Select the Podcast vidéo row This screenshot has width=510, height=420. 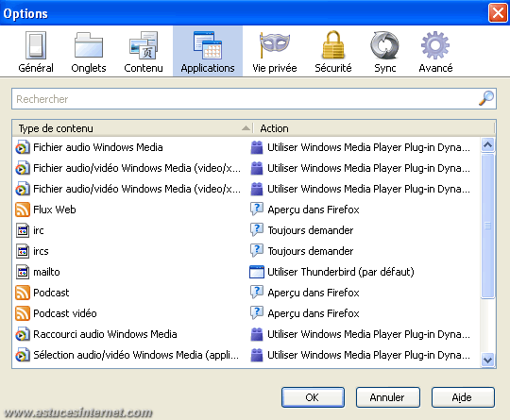[246, 313]
